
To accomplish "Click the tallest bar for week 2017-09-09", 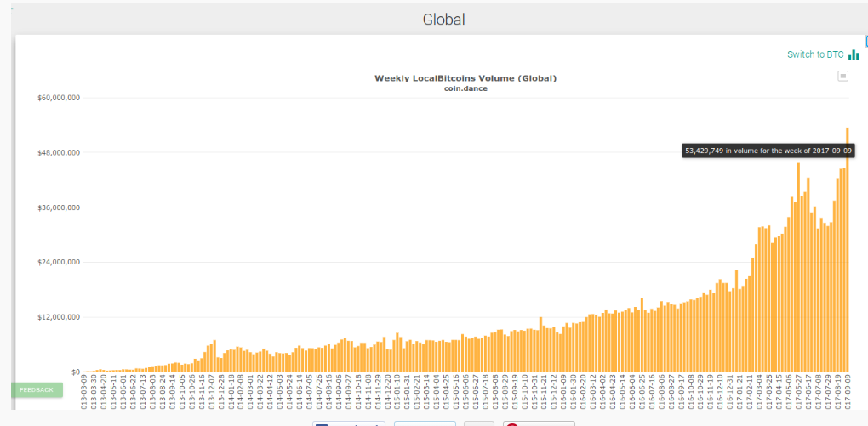I will (x=848, y=255).
